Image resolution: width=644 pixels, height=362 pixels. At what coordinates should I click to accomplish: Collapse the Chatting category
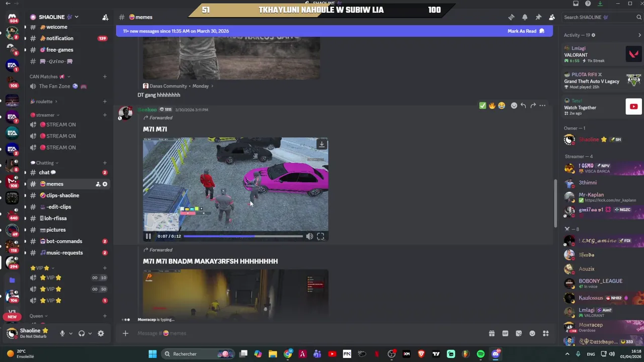point(44,163)
